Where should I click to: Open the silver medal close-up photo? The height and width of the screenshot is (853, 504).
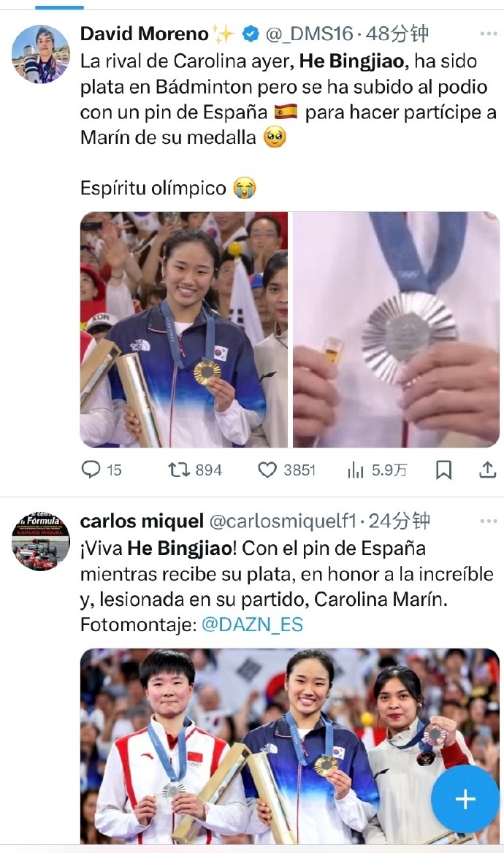(396, 329)
